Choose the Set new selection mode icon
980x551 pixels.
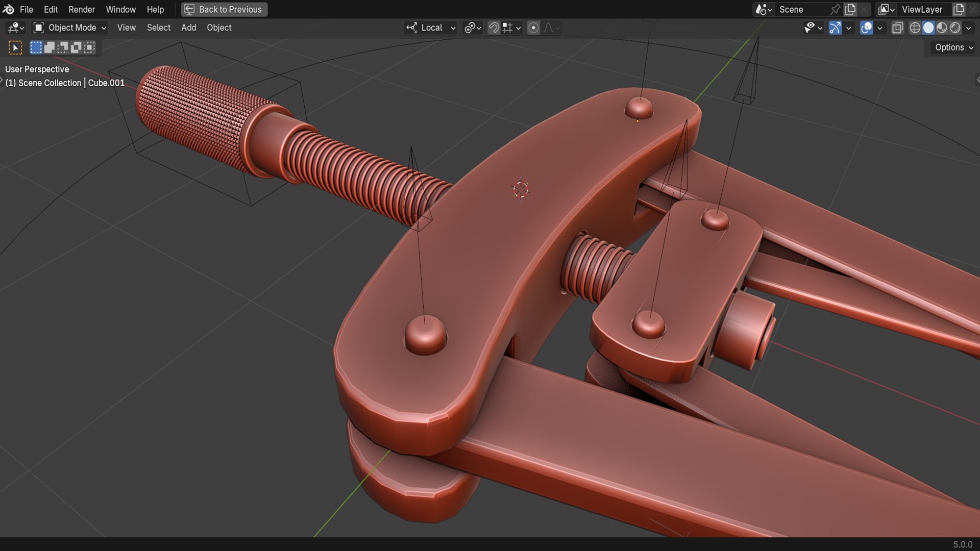click(x=36, y=47)
